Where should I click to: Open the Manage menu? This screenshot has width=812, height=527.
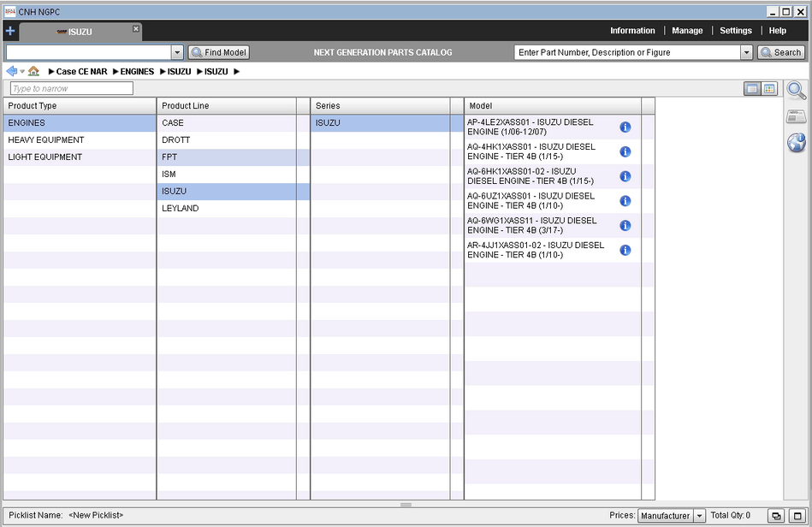687,31
